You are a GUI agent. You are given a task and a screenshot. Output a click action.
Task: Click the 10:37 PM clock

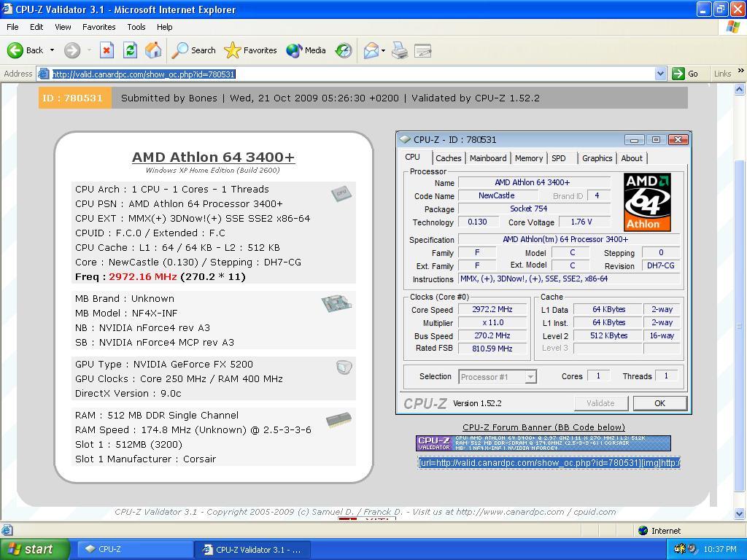pos(720,549)
